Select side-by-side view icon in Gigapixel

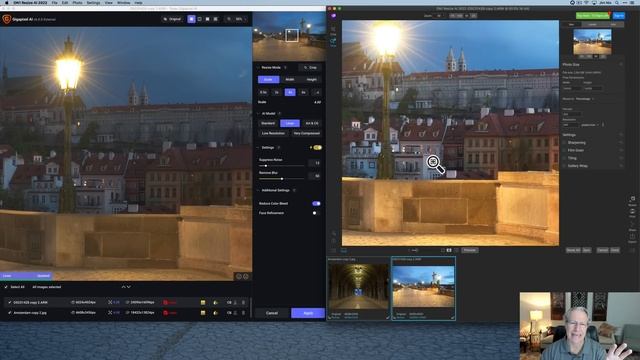coord(207,19)
